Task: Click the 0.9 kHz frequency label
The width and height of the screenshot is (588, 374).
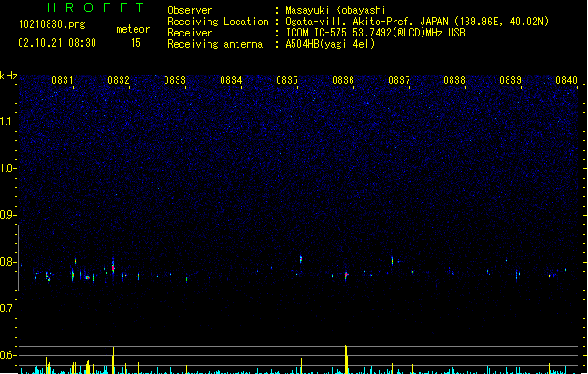Action: 7,215
